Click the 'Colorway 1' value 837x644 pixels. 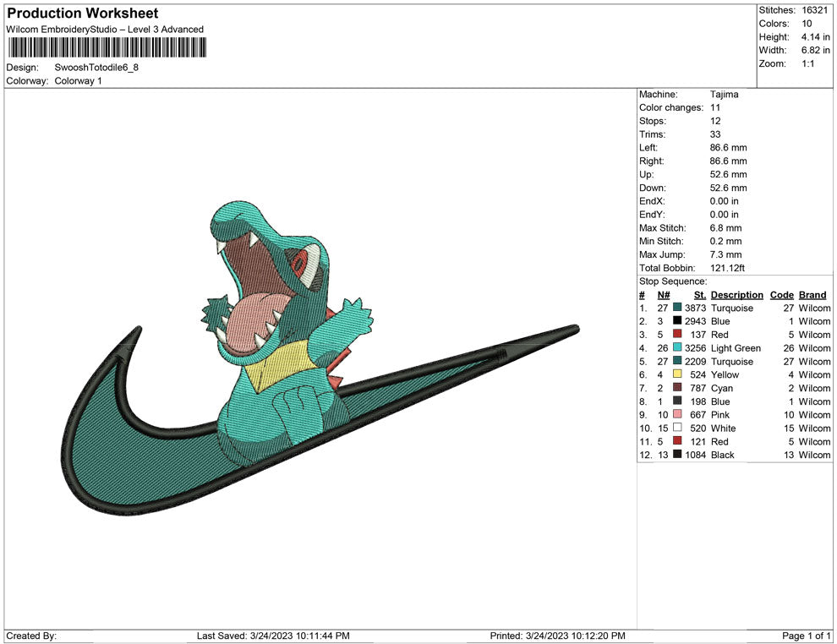[78, 80]
